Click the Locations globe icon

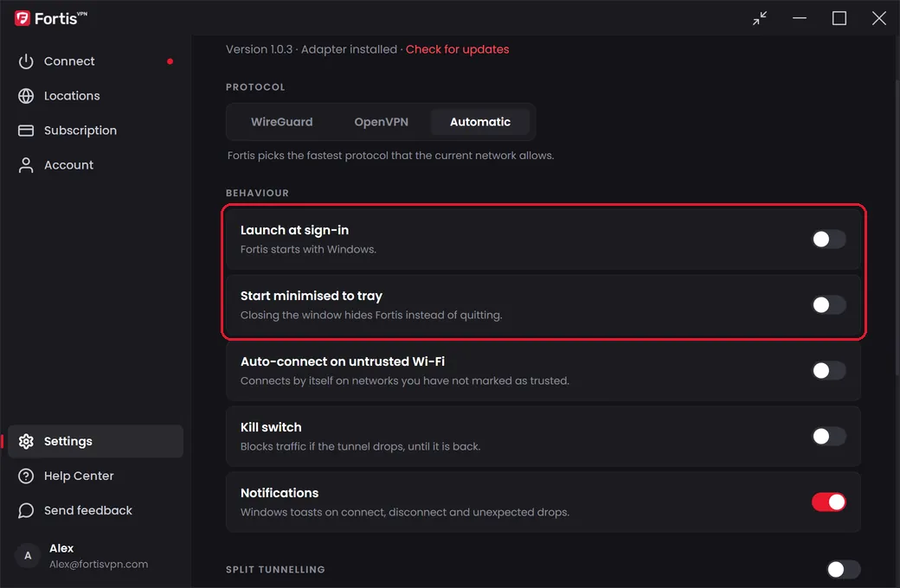(26, 96)
